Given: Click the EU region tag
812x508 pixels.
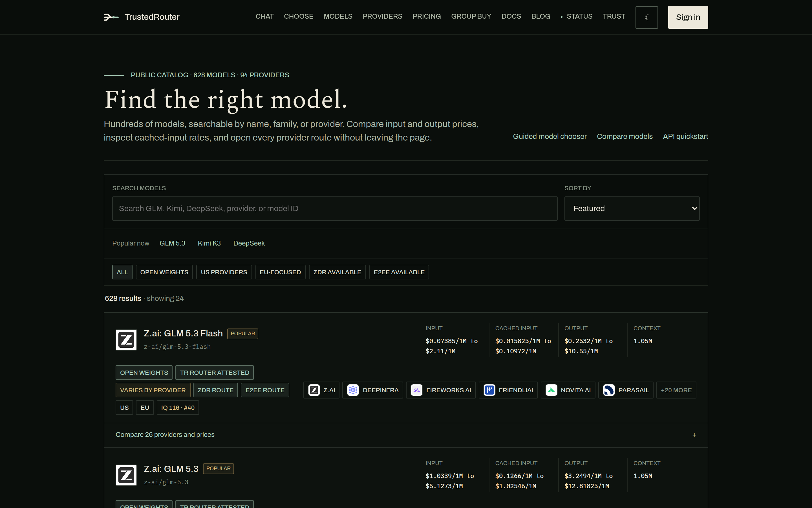Looking at the screenshot, I should click(x=145, y=408).
